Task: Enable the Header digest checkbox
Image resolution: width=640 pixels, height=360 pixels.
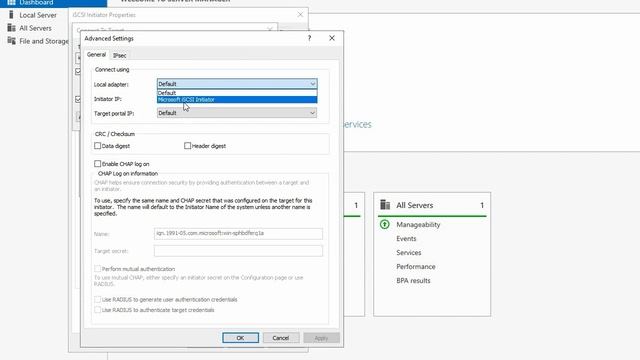Action: 187,146
